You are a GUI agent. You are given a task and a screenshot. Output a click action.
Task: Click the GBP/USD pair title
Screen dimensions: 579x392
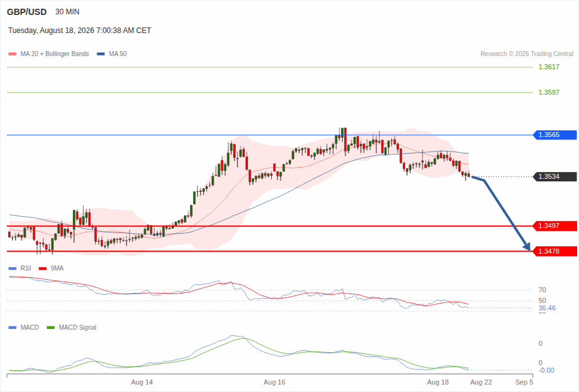tap(27, 12)
